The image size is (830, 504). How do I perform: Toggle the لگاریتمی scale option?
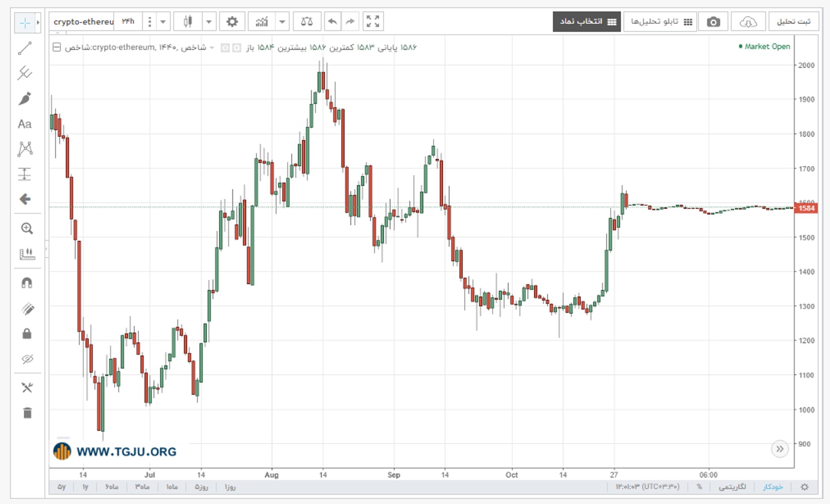(732, 487)
